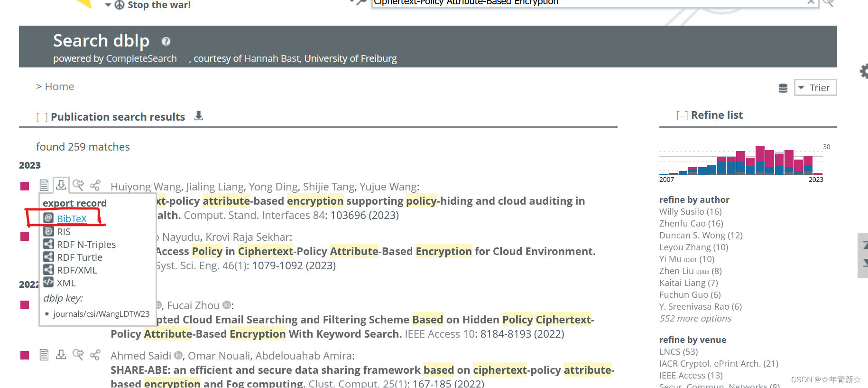
Task: Click the help icon next to Search dblp
Action: coord(166,41)
